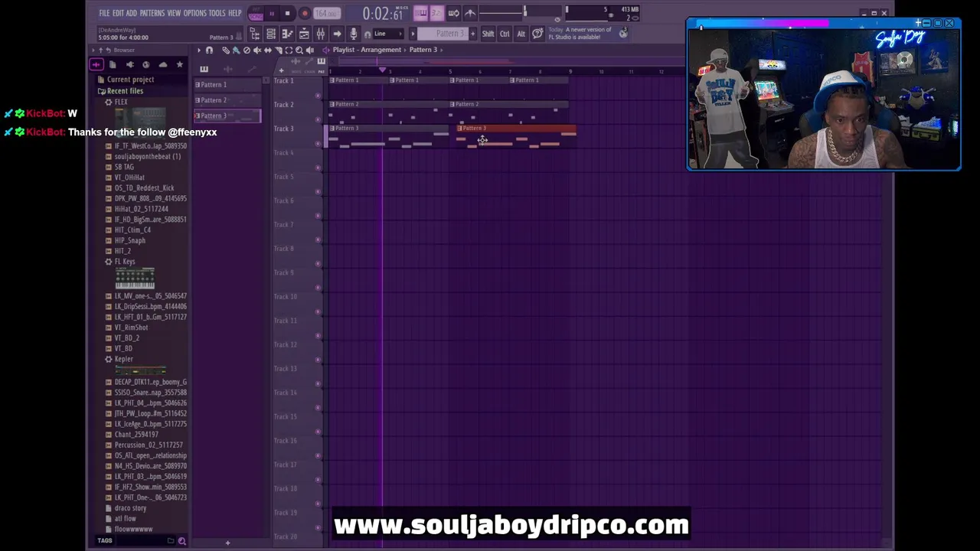Expand the FLEX plugin entry
This screenshot has height=551, width=980.
click(121, 102)
